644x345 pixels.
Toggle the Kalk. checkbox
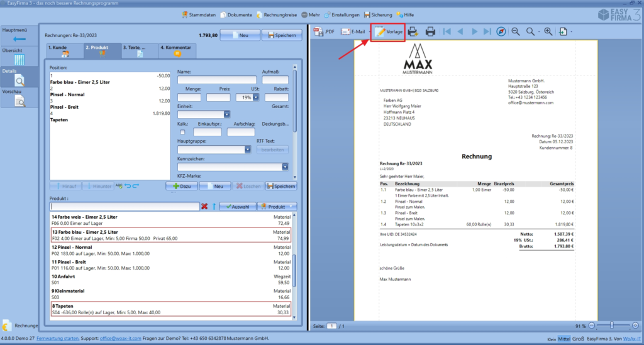coord(182,132)
